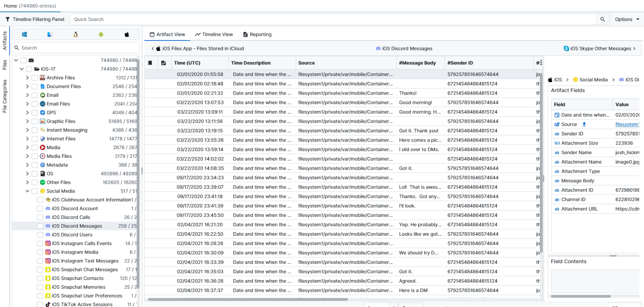644x307 pixels.
Task: Click the bookmark column header icon
Action: (150, 63)
